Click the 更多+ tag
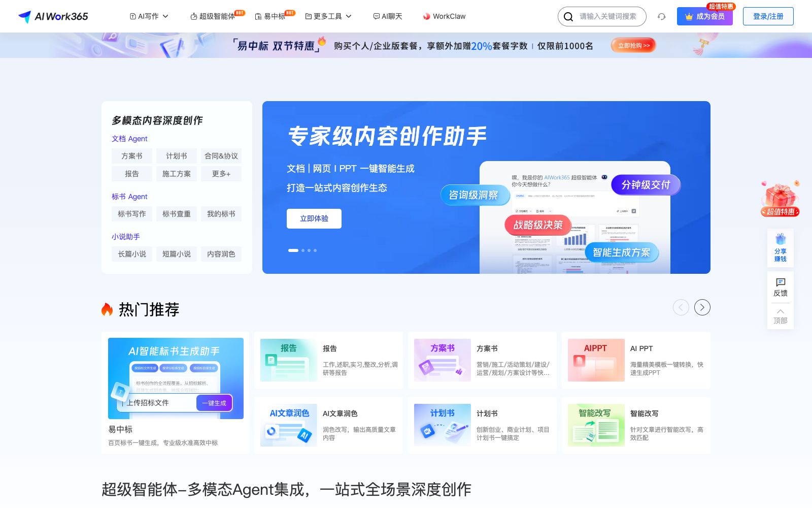 tap(221, 174)
